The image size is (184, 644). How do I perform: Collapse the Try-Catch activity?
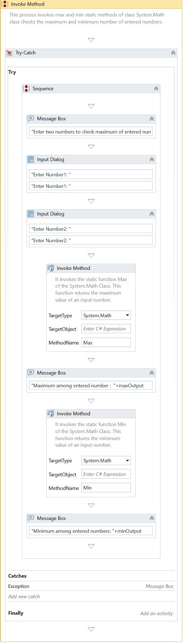(173, 53)
